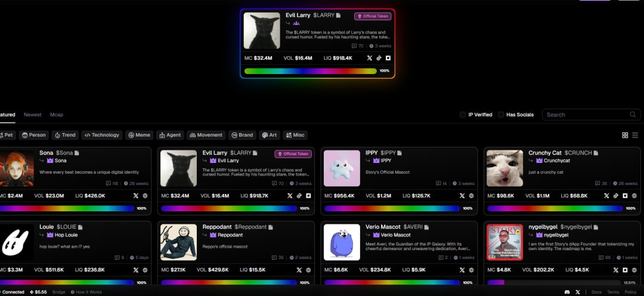
Task: Click nygelbygel's 12.51% progress bar
Action: coord(554,282)
